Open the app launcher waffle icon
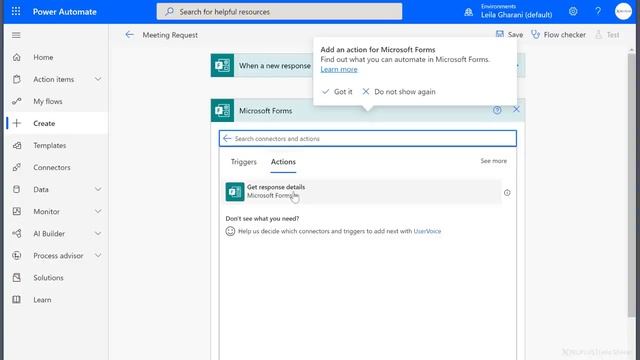The height and width of the screenshot is (360, 640). pyautogui.click(x=16, y=11)
